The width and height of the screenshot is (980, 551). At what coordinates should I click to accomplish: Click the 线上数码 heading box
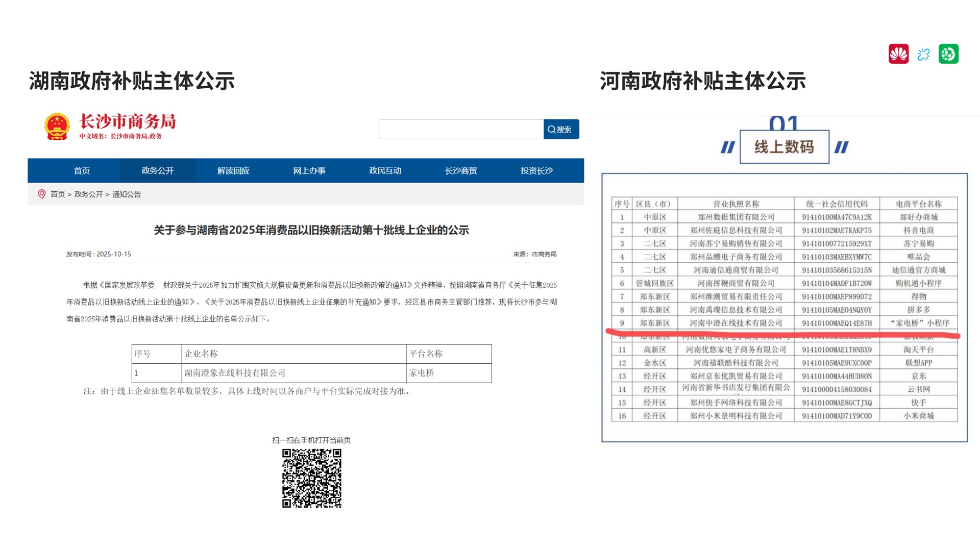pyautogui.click(x=785, y=147)
